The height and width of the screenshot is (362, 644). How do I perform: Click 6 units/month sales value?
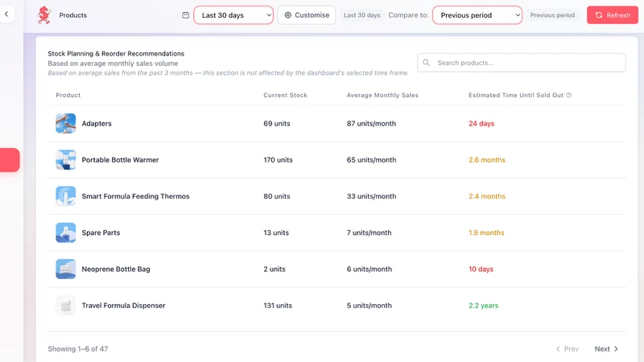[x=369, y=269]
